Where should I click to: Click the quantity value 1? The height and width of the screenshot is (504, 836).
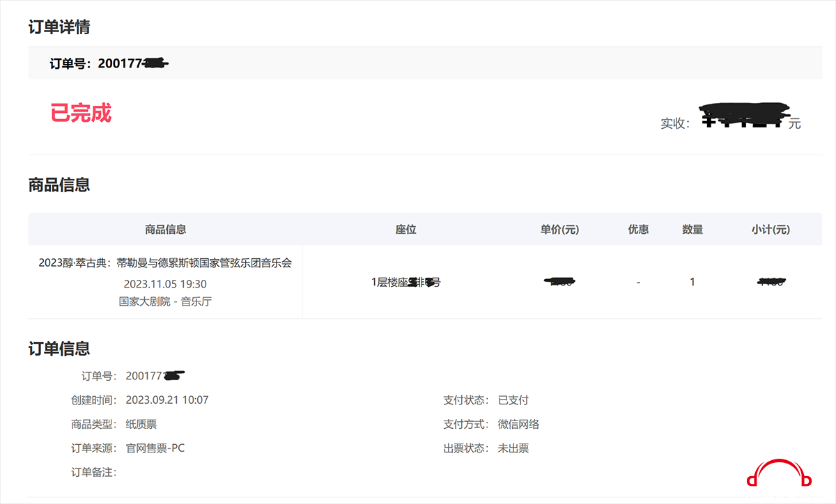pos(692,283)
